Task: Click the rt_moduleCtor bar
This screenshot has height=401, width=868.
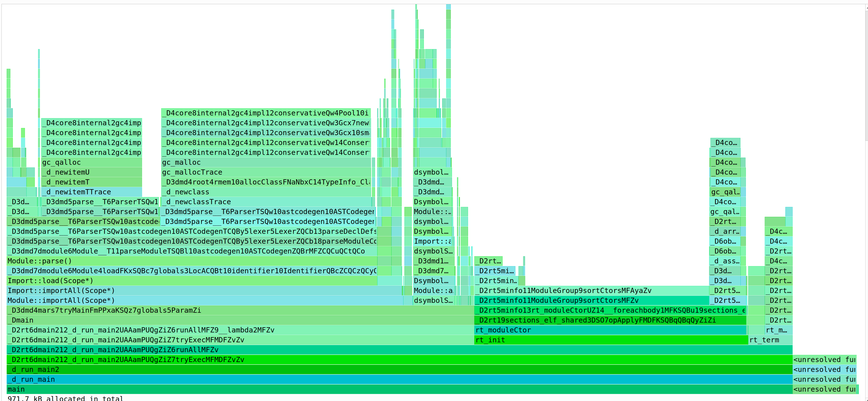Action: point(610,330)
